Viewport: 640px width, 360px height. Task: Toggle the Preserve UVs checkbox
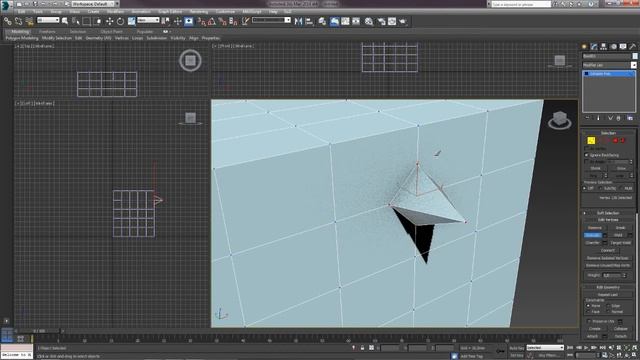point(589,321)
